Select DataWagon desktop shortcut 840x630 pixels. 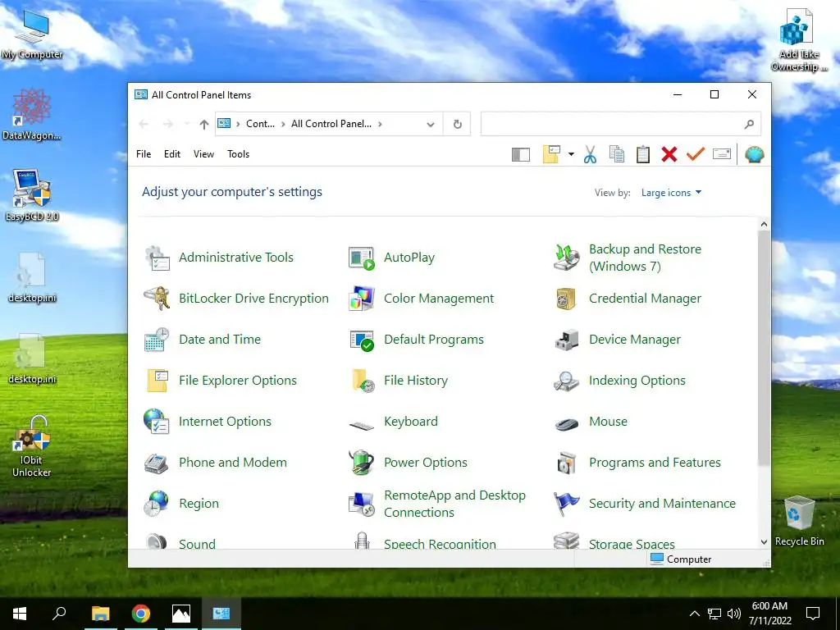[x=32, y=115]
